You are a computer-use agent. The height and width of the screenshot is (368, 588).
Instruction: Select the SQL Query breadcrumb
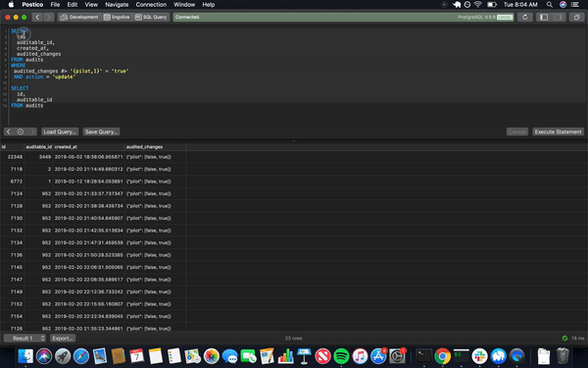[151, 17]
